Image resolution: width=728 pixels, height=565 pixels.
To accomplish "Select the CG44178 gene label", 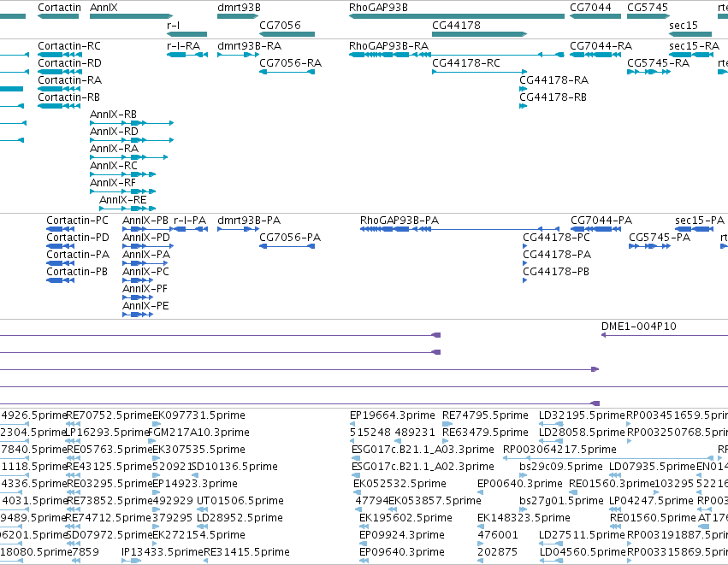I will click(x=456, y=25).
